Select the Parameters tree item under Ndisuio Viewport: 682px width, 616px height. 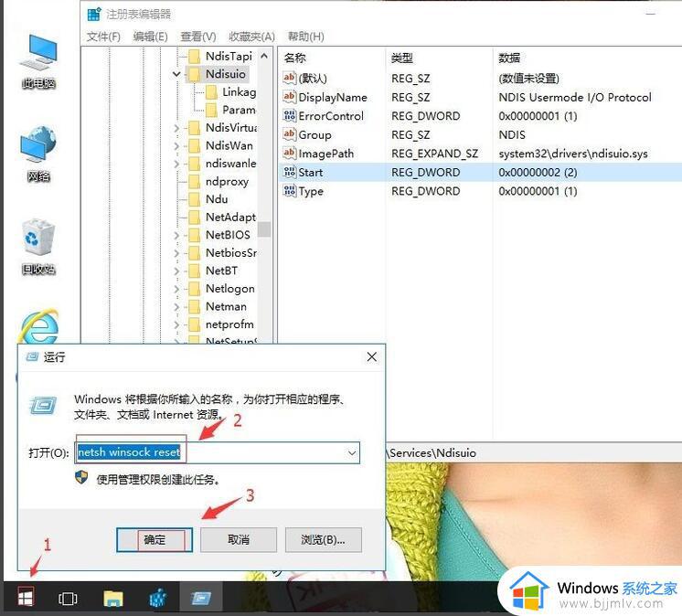[239, 110]
